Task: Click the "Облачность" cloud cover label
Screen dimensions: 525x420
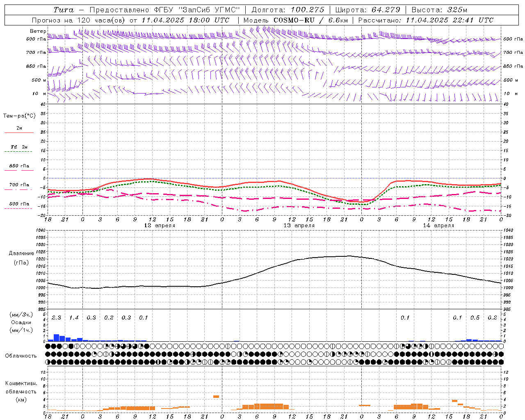Action: (x=21, y=356)
